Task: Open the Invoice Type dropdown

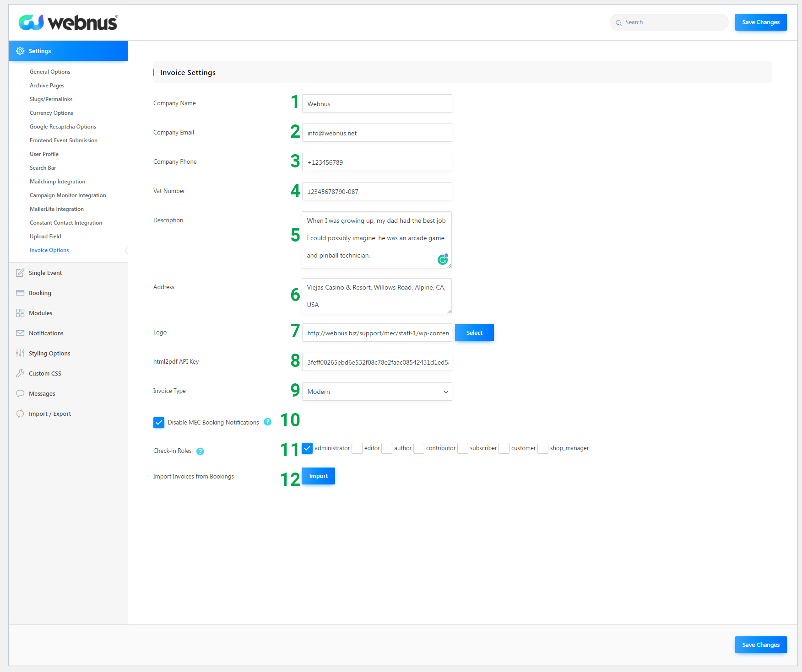Action: pos(377,392)
